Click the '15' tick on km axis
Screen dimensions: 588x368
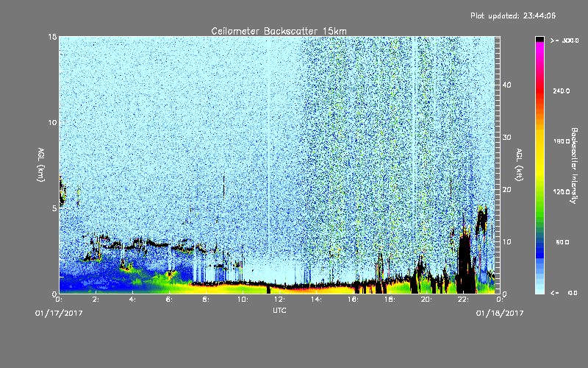52,36
